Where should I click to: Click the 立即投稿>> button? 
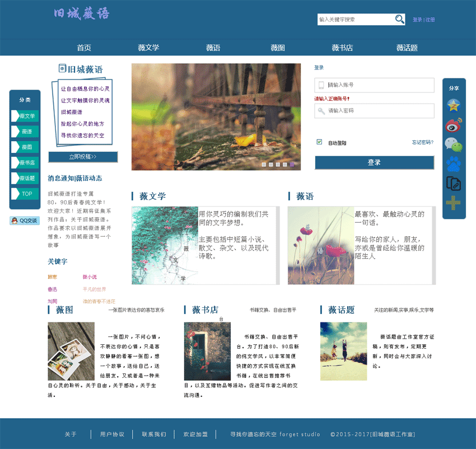click(x=83, y=157)
